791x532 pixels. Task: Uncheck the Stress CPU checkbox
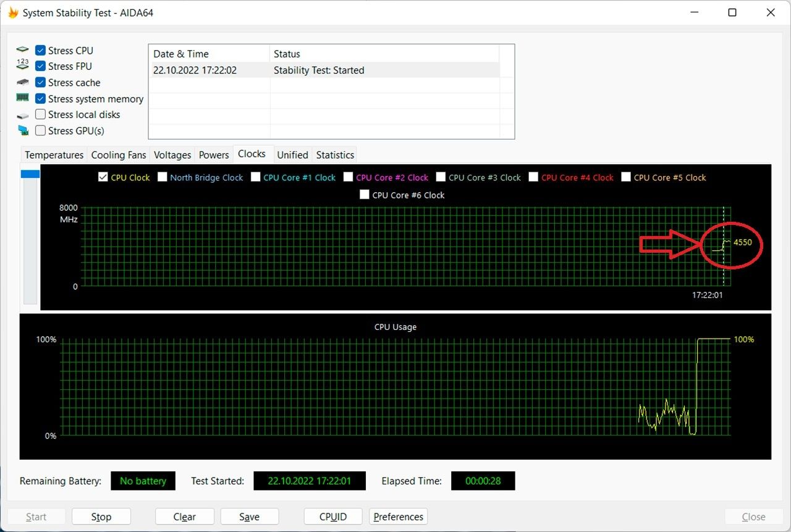[40, 50]
